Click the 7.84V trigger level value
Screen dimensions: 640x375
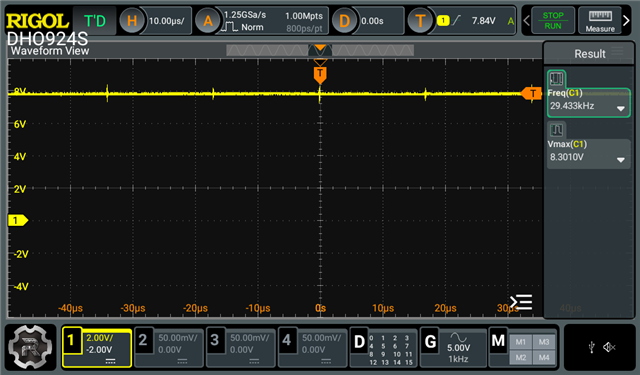483,21
